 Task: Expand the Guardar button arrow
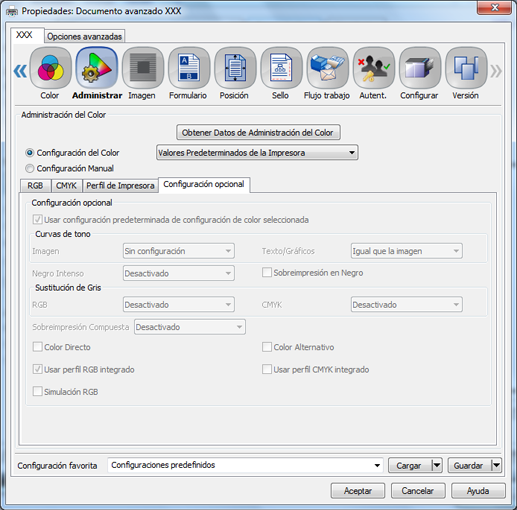497,465
